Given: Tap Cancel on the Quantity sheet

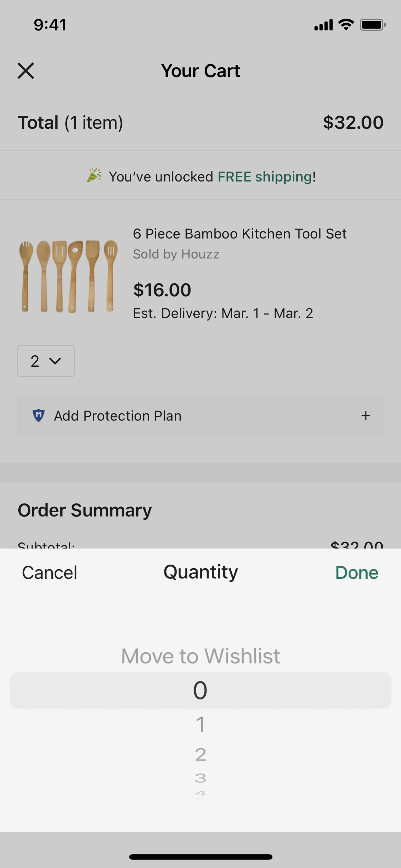Looking at the screenshot, I should tap(49, 573).
